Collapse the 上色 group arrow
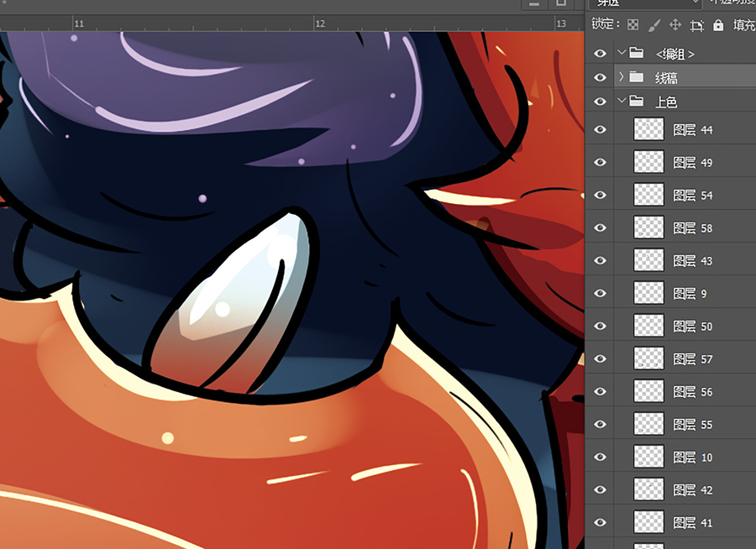The width and height of the screenshot is (756, 549). 622,100
